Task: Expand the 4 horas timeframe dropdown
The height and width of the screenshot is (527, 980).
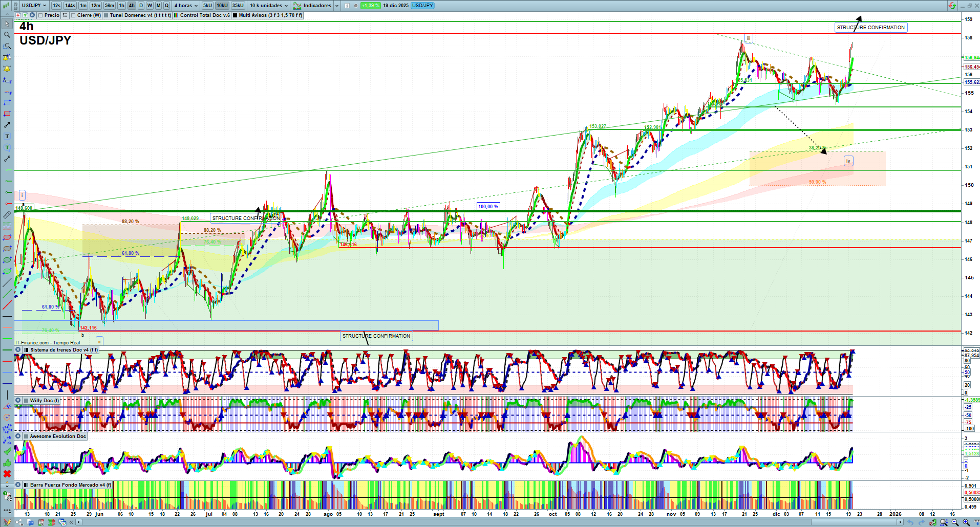Action: coord(186,6)
